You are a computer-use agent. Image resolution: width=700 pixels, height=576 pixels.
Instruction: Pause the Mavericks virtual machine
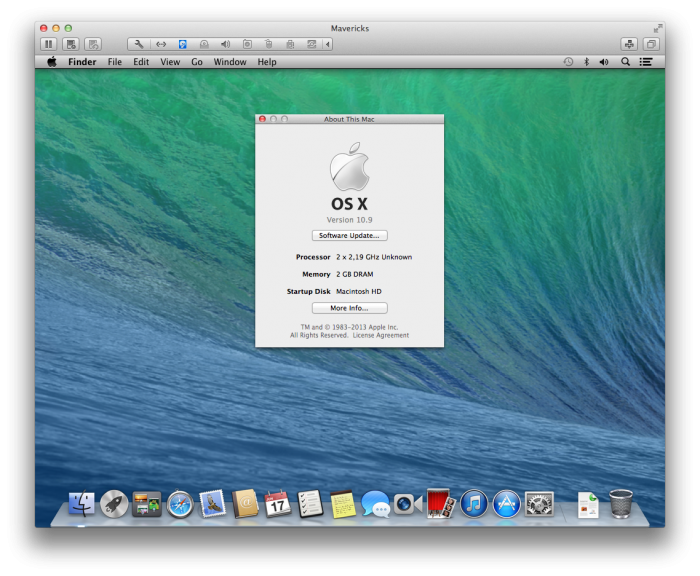[48, 44]
